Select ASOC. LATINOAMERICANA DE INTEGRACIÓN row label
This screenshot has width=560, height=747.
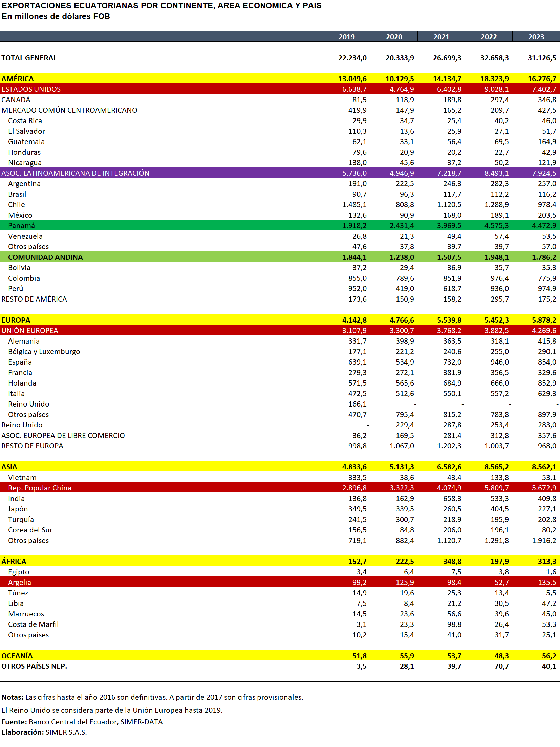pyautogui.click(x=75, y=173)
